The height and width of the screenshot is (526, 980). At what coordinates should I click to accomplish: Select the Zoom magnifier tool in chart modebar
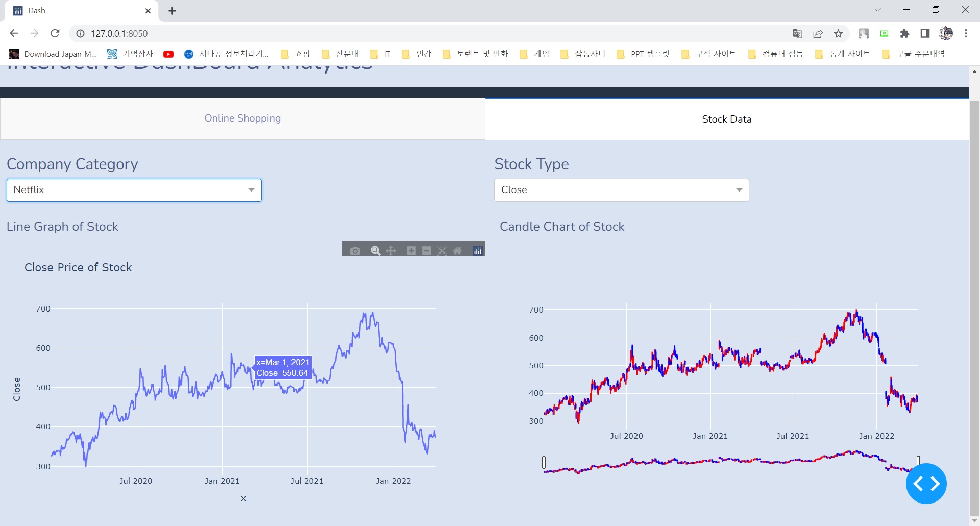click(x=375, y=251)
